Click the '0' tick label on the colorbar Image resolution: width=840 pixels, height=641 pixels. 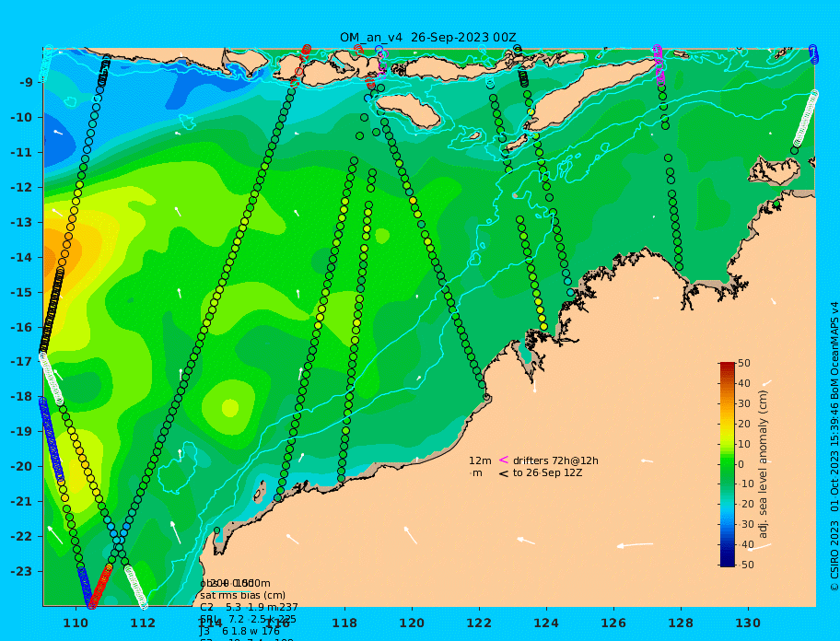pyautogui.click(x=741, y=464)
